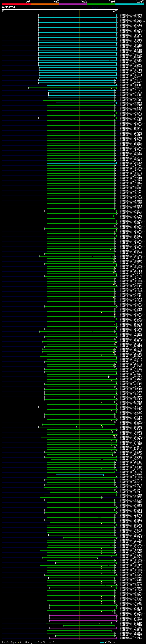
Task: Click label UniRef100_A2WWV9
Action: click(x=131, y=65)
